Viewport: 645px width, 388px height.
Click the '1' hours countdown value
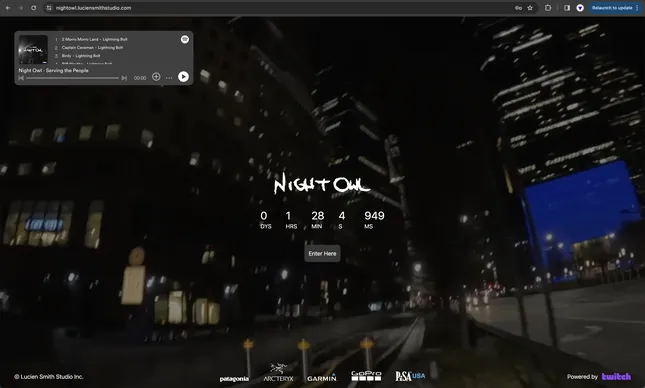pos(288,216)
